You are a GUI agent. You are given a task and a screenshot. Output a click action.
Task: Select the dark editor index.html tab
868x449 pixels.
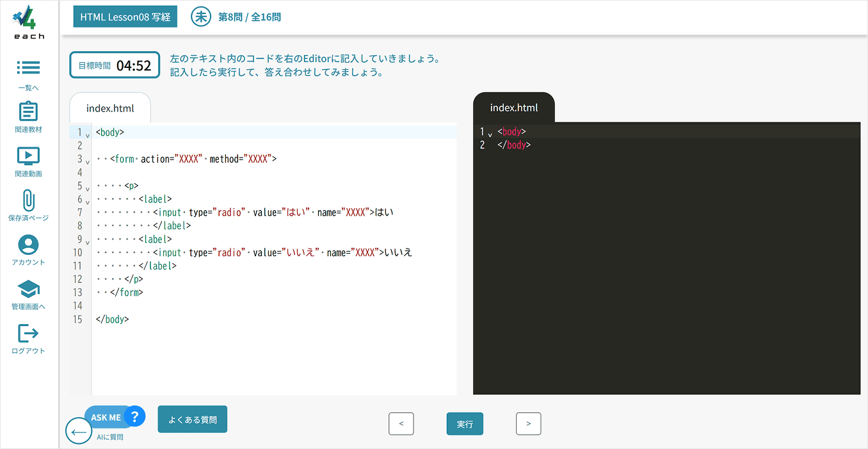(x=514, y=108)
